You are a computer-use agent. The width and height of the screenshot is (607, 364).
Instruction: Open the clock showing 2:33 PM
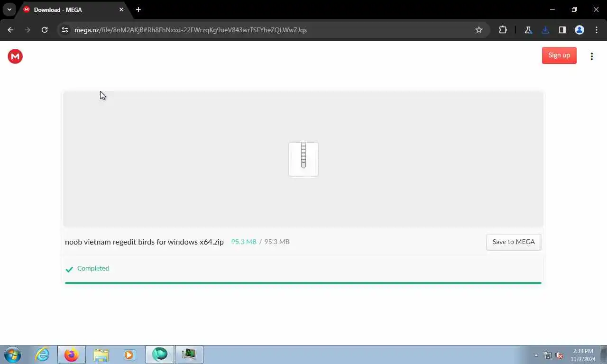(x=583, y=355)
